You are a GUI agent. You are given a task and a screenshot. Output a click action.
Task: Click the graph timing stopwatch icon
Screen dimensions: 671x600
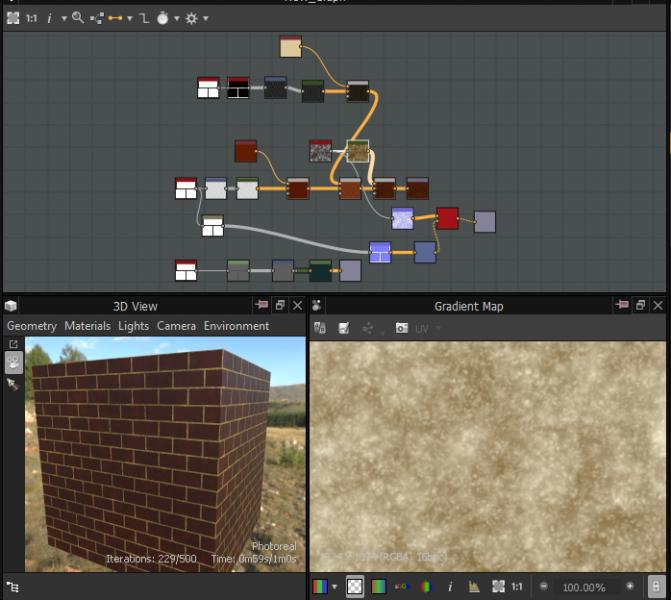click(x=162, y=18)
